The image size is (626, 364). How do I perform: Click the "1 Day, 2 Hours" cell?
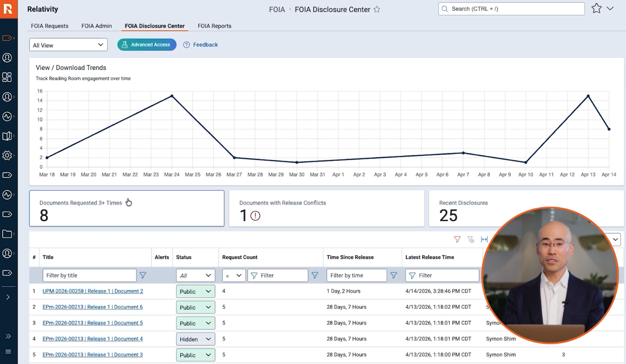click(343, 291)
